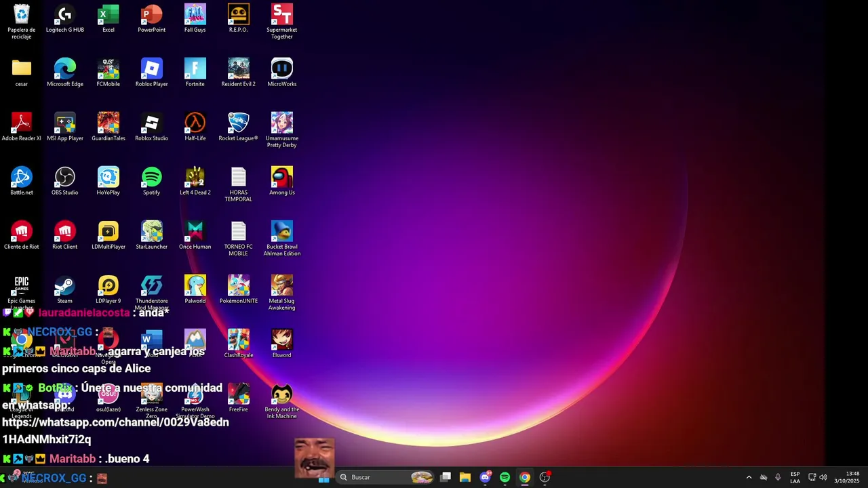This screenshot has width=868, height=488.
Task: Select the Excel desktop shortcut
Action: 108,19
